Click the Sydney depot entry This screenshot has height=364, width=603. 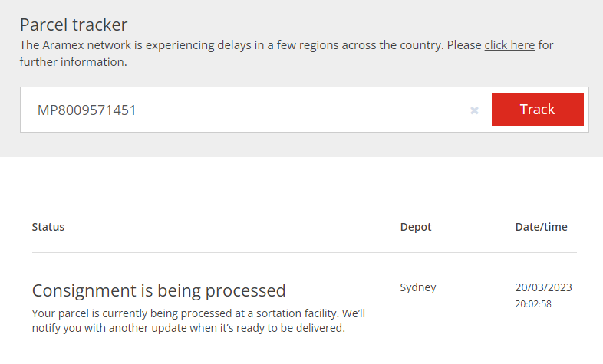click(x=418, y=288)
